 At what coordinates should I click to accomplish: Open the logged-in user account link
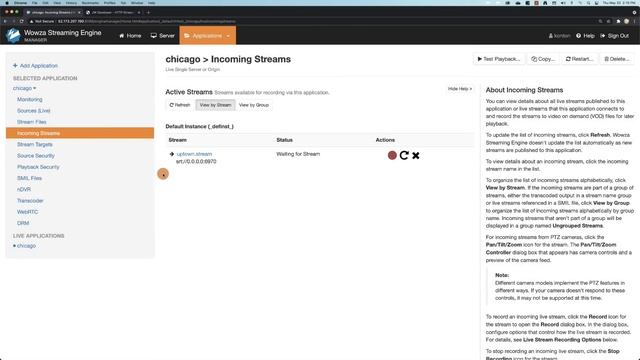point(560,36)
